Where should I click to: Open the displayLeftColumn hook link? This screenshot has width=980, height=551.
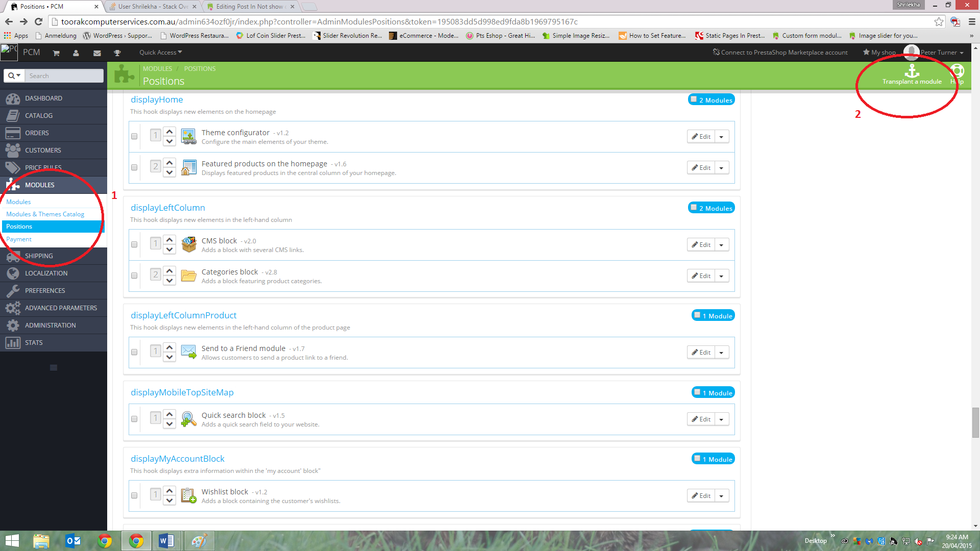167,208
